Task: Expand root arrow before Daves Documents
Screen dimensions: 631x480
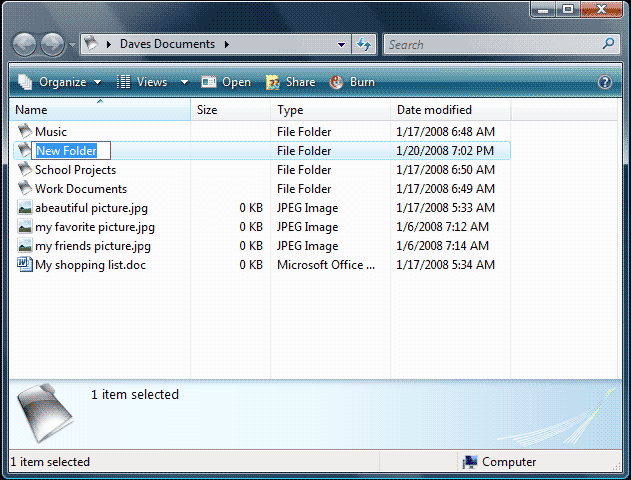Action: coord(109,44)
